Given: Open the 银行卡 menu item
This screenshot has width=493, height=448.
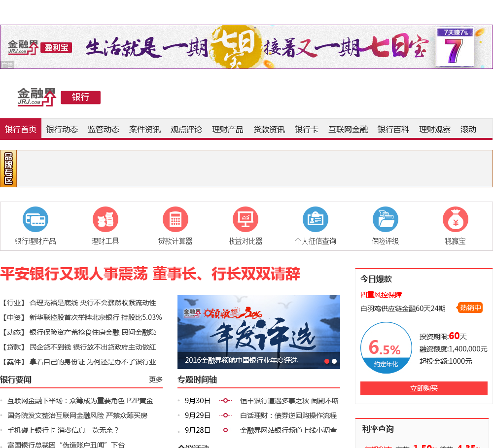Looking at the screenshot, I should 307,129.
